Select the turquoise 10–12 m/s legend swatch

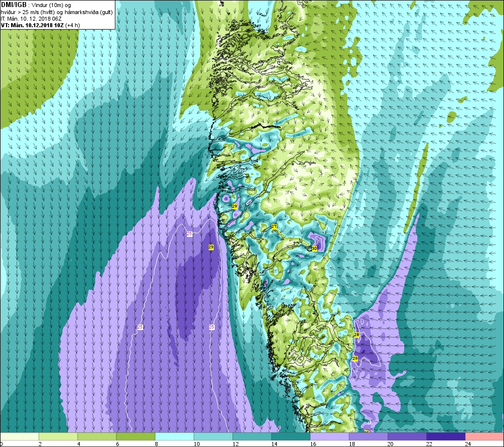click(213, 436)
